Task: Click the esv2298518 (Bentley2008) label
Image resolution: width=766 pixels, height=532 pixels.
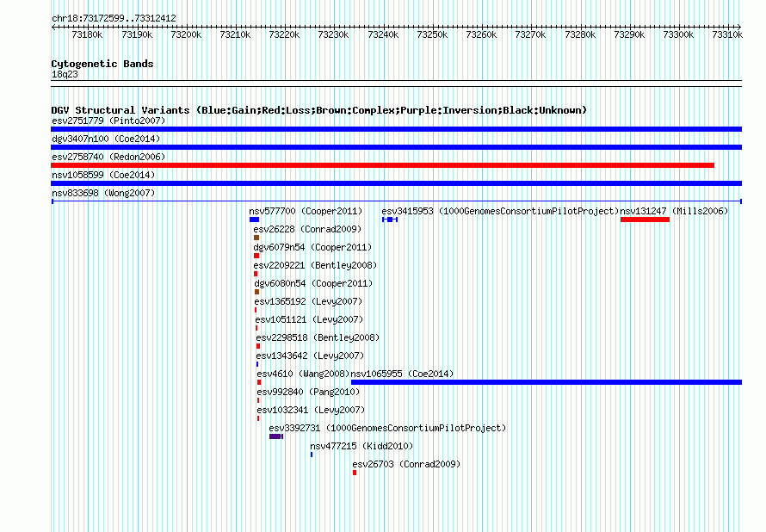Action: pos(318,337)
